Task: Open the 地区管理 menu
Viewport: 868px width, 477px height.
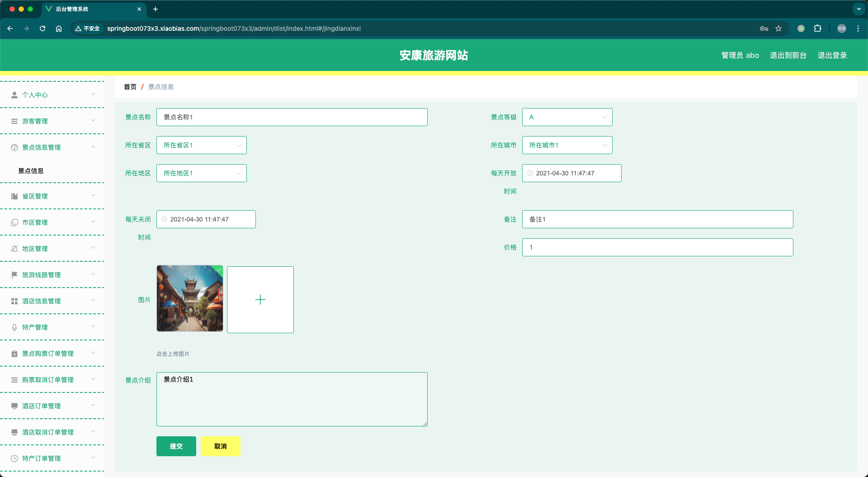Action: pos(52,249)
